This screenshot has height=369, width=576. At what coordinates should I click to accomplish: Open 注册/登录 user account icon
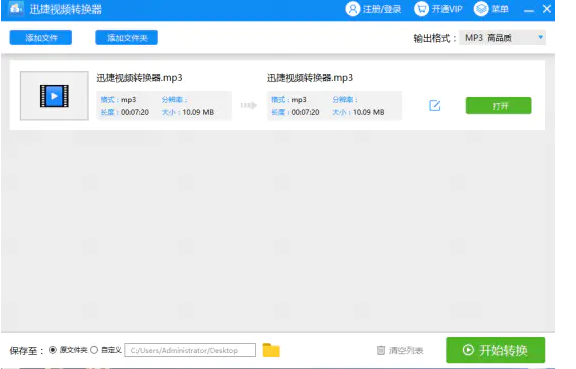(x=353, y=9)
